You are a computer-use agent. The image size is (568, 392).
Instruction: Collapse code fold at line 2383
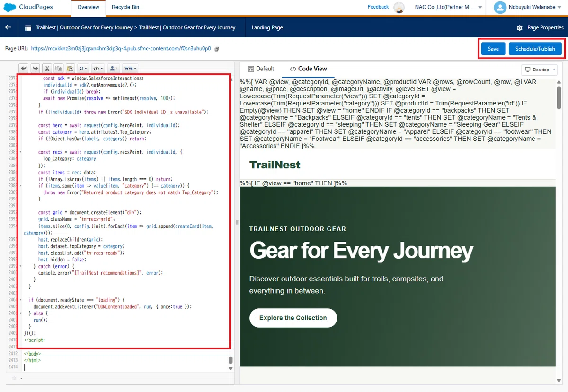pos(20,152)
